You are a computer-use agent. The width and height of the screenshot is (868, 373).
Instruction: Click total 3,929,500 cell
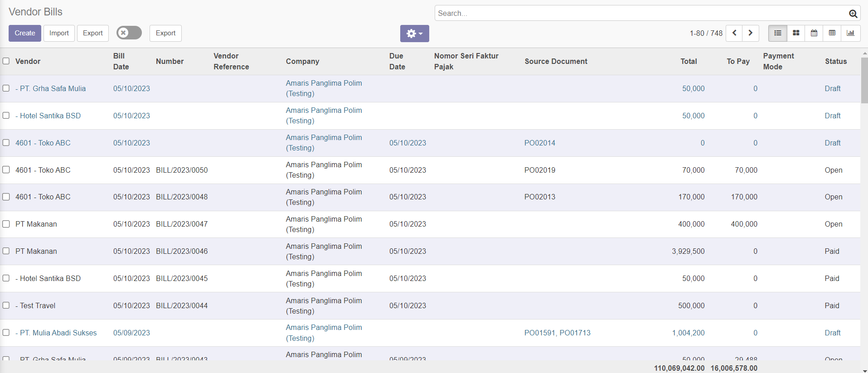[688, 251]
